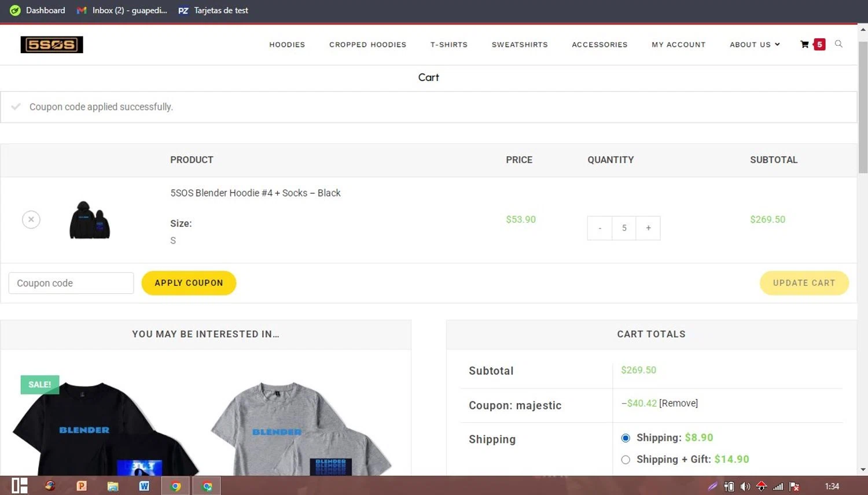Image resolution: width=868 pixels, height=495 pixels.
Task: Click the PZ bookmark favicon
Action: click(x=183, y=10)
